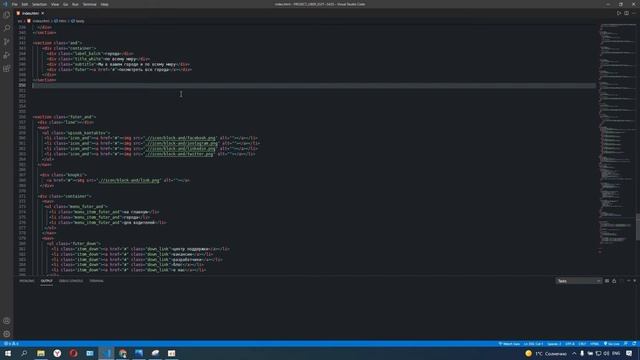Image resolution: width=640 pixels, height=360 pixels.
Task: Maximize the bottom panel size
Action: (x=628, y=281)
